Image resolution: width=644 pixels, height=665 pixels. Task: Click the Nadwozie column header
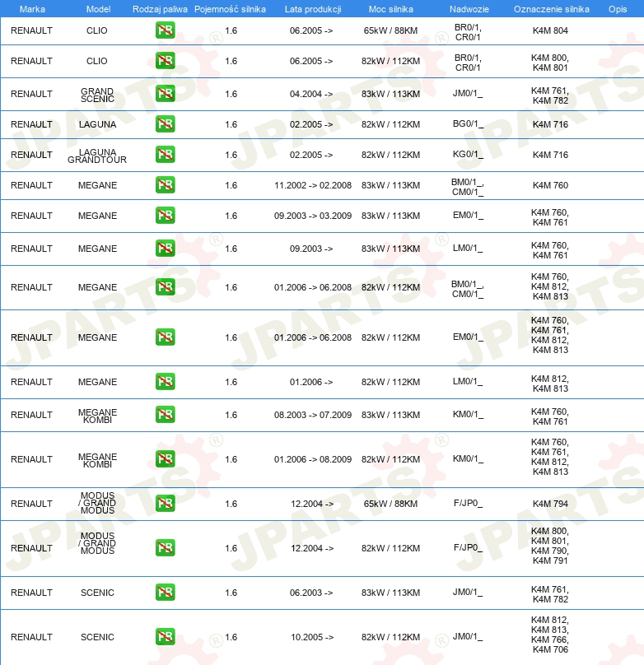469,9
